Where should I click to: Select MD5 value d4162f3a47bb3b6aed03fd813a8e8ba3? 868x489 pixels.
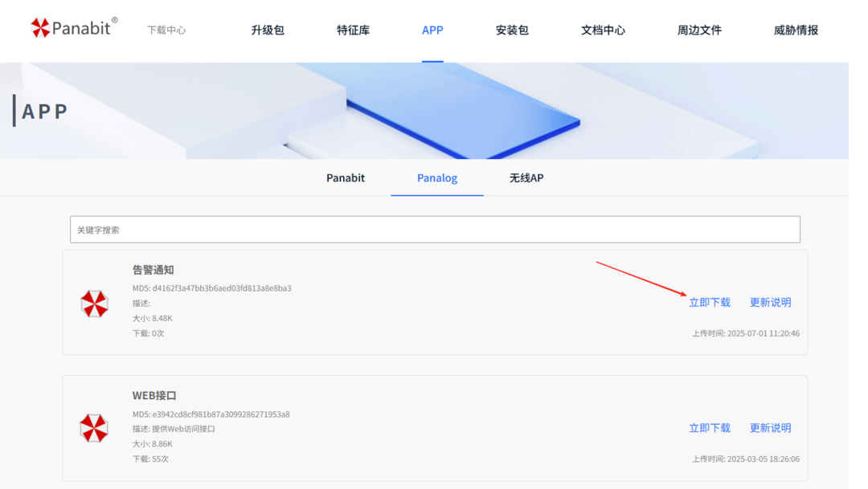tap(222, 288)
